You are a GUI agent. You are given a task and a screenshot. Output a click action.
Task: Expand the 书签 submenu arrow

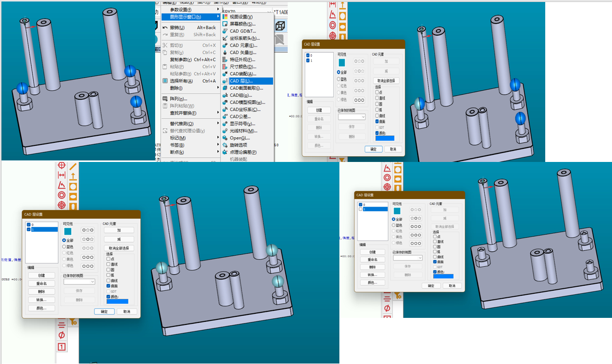point(218,145)
